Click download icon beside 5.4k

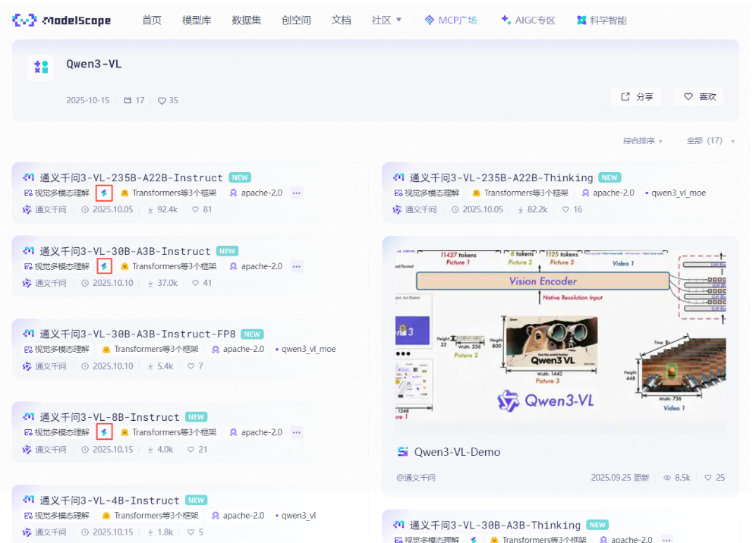click(x=150, y=366)
